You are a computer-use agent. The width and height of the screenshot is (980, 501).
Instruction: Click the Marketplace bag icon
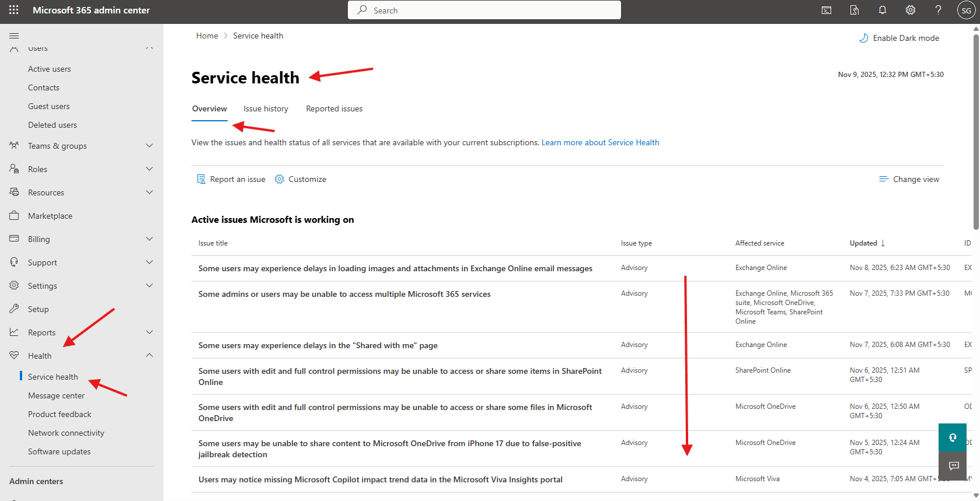pos(14,215)
